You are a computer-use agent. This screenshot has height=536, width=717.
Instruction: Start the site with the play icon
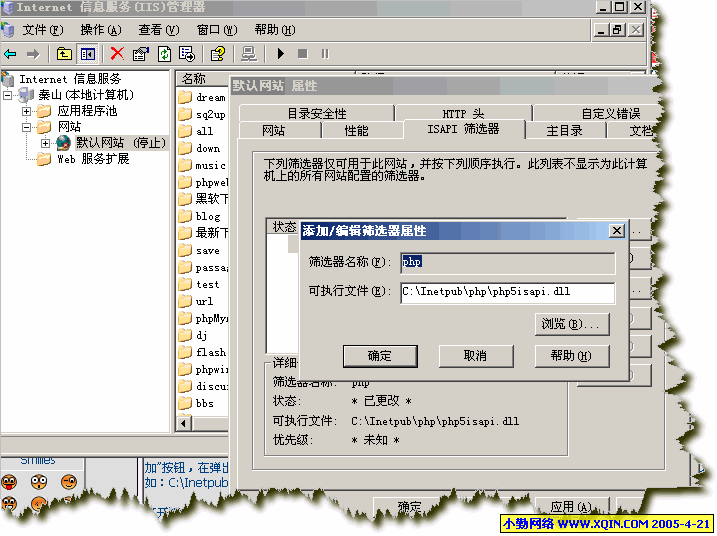[280, 54]
